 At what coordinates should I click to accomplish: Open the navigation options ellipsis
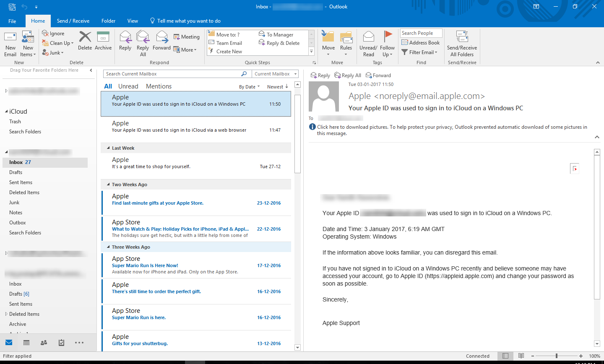79,343
